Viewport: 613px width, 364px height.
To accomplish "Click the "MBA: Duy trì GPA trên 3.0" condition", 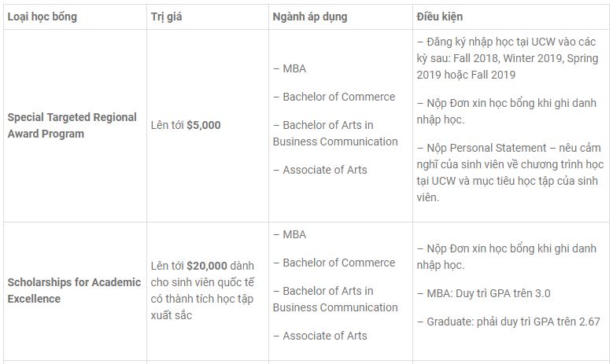I will [x=489, y=293].
